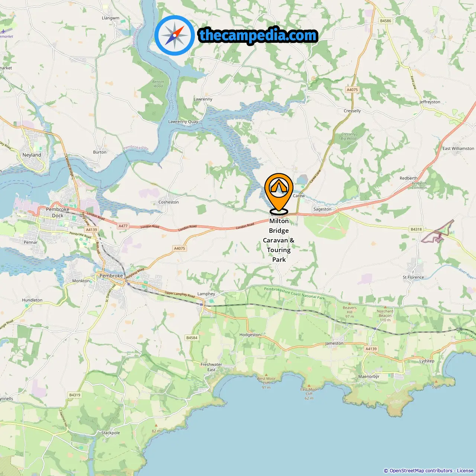
Task: Click the B4318 road shield
Action: click(416, 229)
